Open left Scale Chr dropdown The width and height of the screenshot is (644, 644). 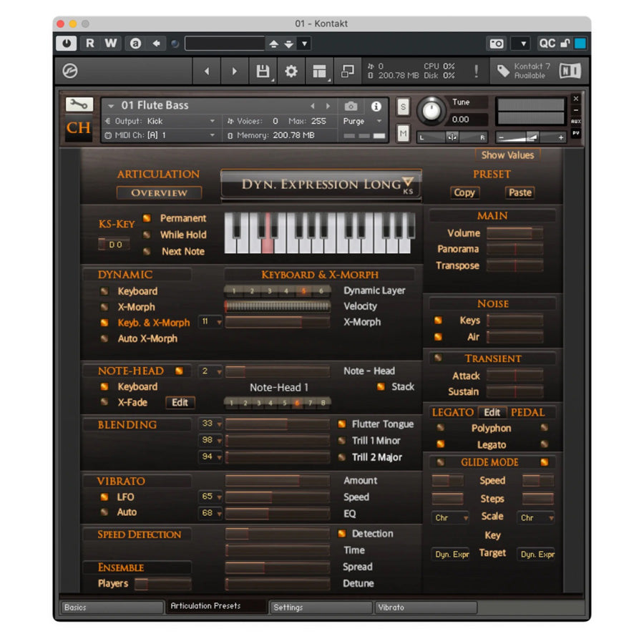pos(451,518)
